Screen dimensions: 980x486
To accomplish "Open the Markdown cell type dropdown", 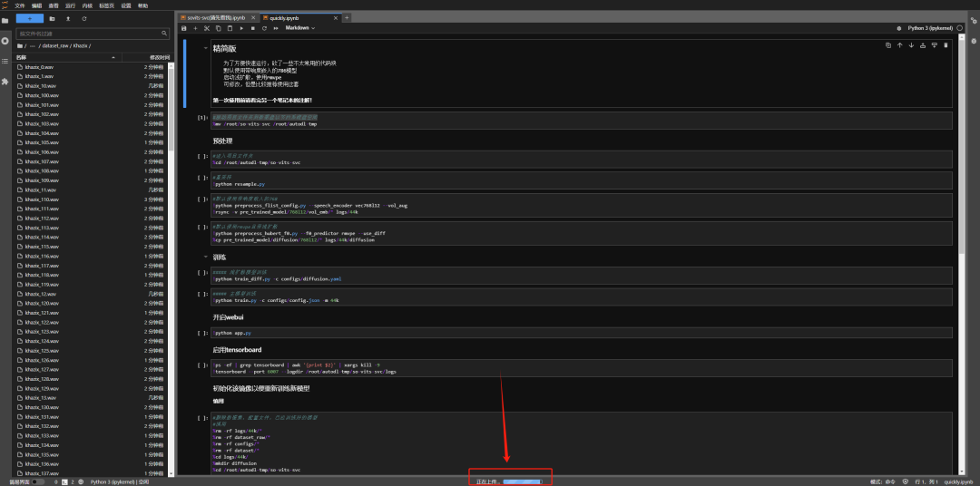I will (300, 28).
